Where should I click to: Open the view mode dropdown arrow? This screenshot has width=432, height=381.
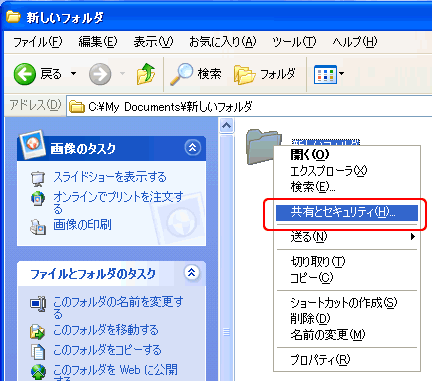pos(341,74)
